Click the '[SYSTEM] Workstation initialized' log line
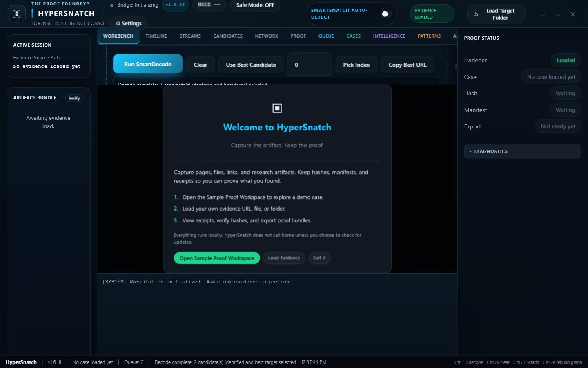This screenshot has height=368, width=588. coord(197,282)
